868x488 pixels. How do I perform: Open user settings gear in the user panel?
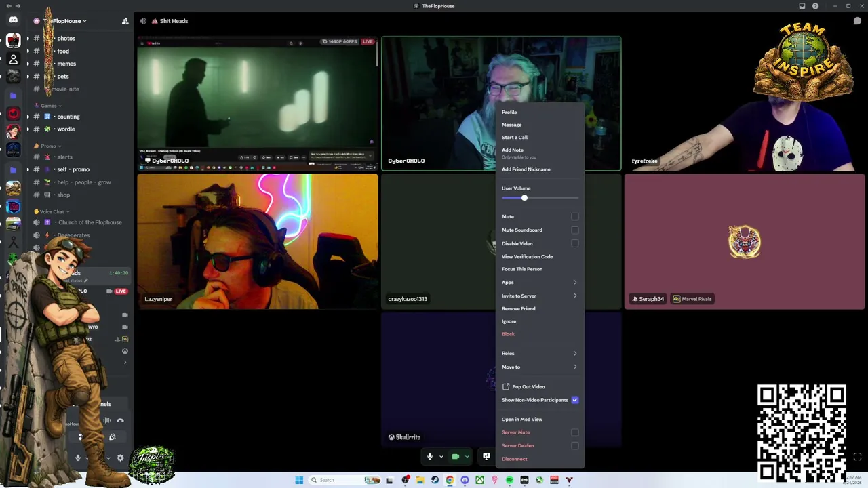(120, 458)
